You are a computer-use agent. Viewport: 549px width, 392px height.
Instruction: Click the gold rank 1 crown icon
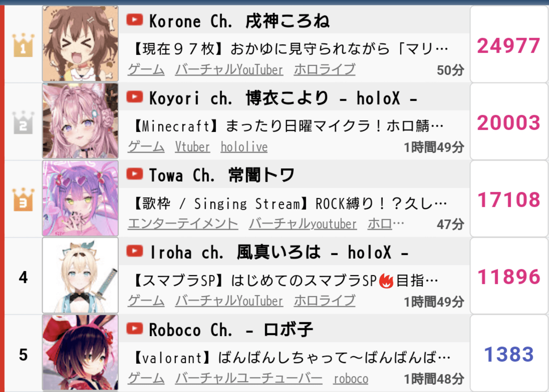tap(23, 45)
